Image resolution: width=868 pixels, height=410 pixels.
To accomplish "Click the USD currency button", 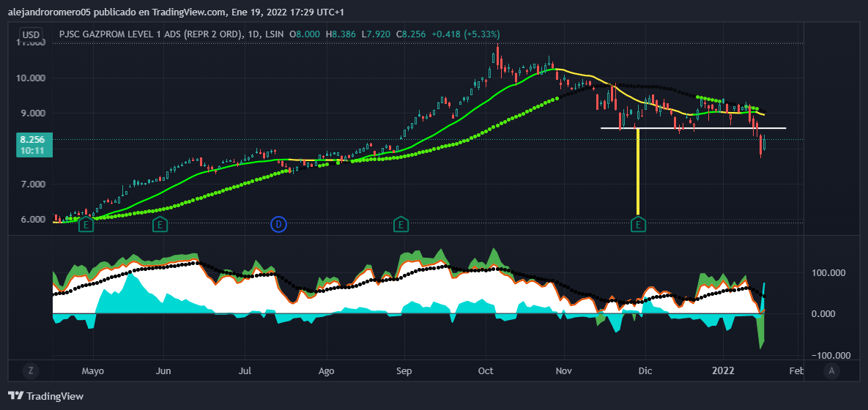I will click(x=31, y=34).
